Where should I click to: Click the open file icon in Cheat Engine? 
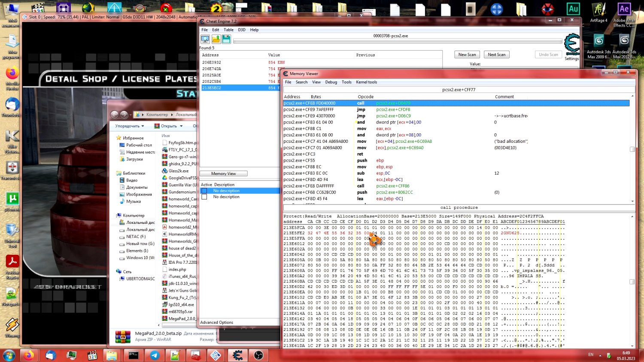point(216,39)
